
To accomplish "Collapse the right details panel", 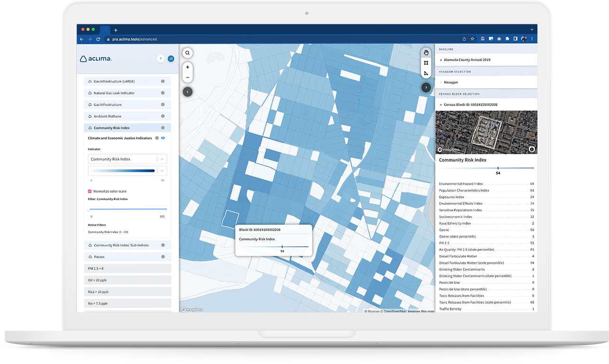I will (x=426, y=87).
